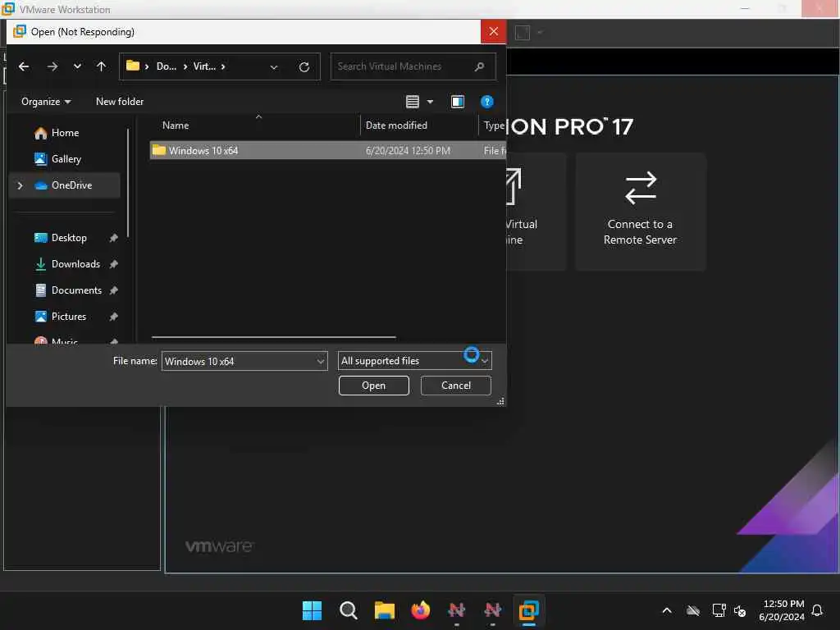
Task: Open the All supported files type filter
Action: [414, 361]
